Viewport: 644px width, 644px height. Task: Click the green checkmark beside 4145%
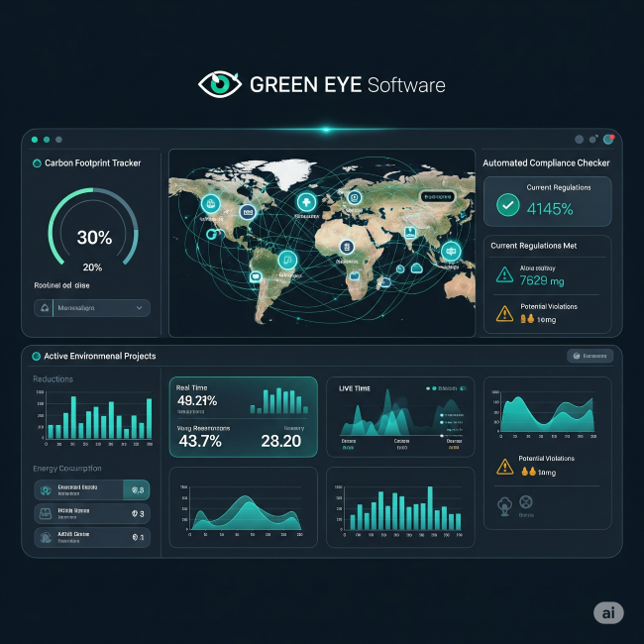point(508,204)
